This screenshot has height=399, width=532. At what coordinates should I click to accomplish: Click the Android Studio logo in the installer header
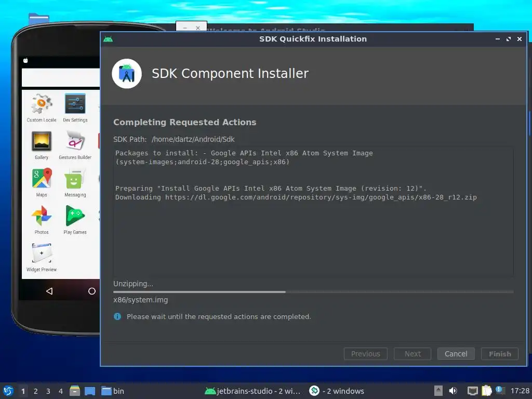[127, 74]
